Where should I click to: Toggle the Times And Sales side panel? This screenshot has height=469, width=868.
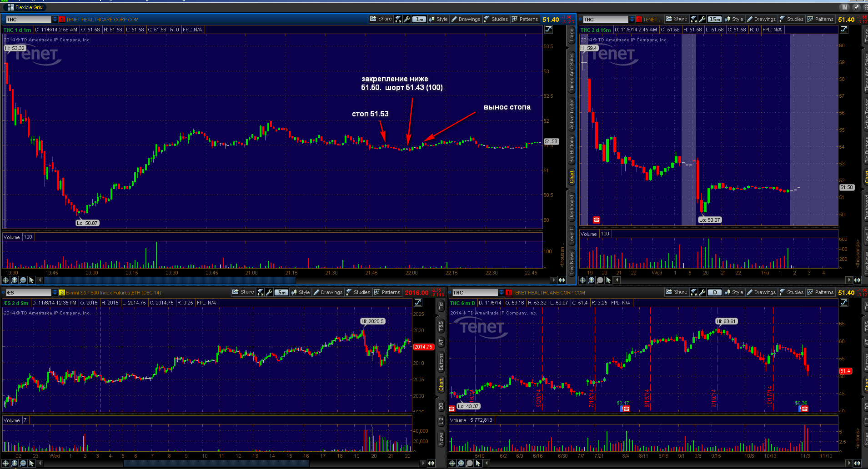coord(572,72)
